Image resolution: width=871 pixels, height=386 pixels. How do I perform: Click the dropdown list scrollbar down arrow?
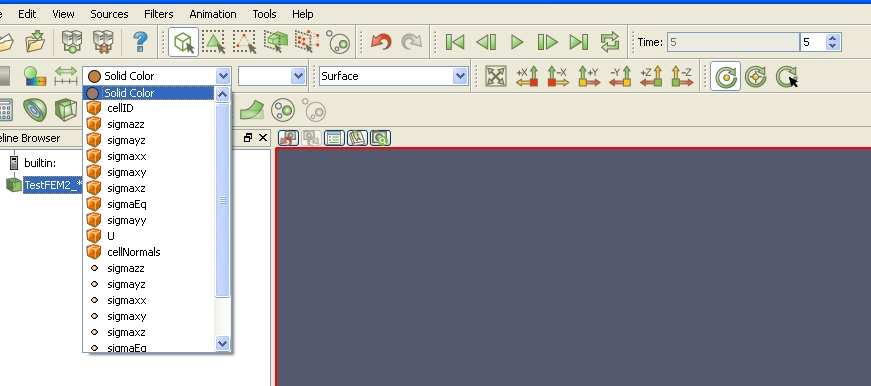[x=222, y=344]
